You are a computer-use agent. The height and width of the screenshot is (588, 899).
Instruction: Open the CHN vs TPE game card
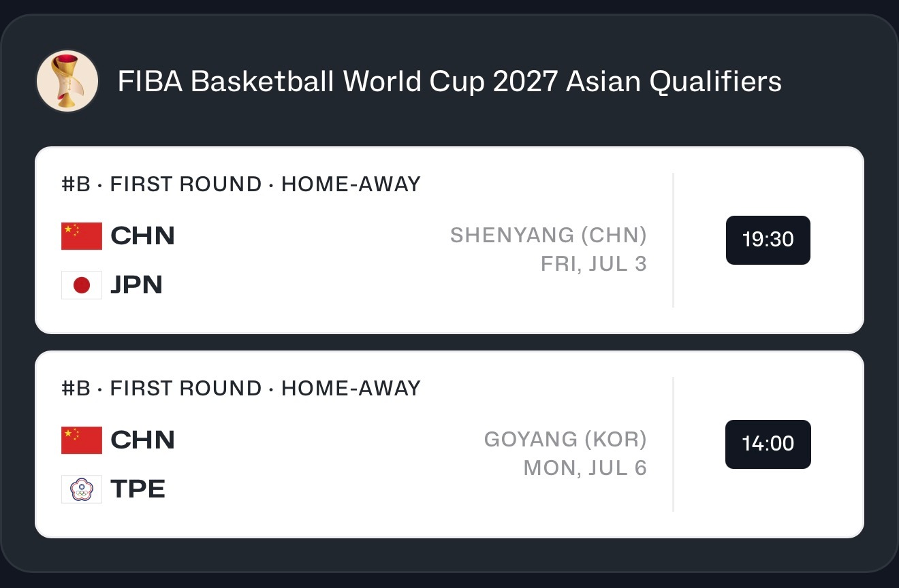[x=449, y=444]
